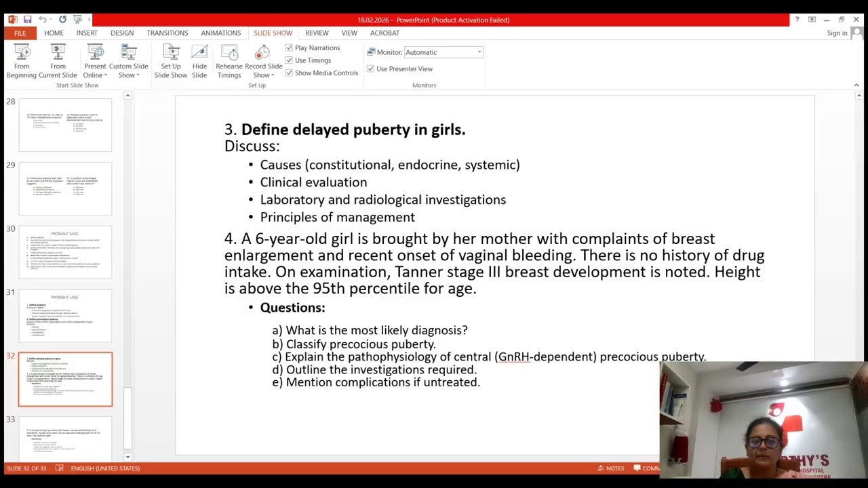Switch to the HOME tab
This screenshot has width=868, height=488.
pos(54,33)
